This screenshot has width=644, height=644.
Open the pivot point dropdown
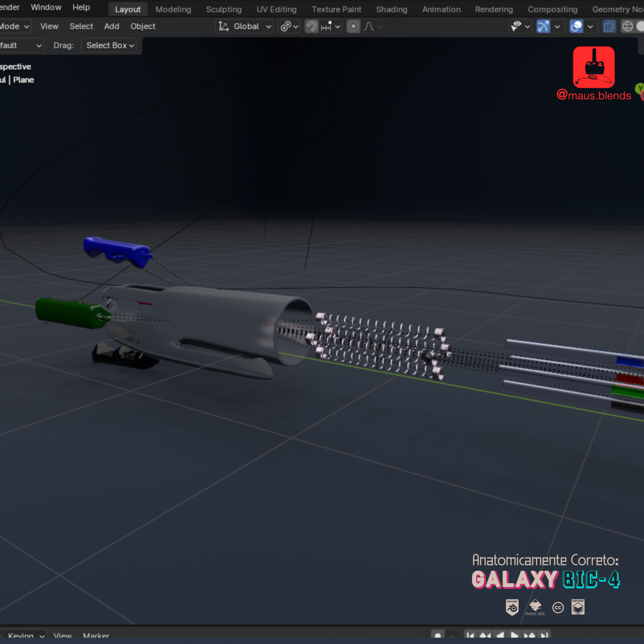coord(289,26)
